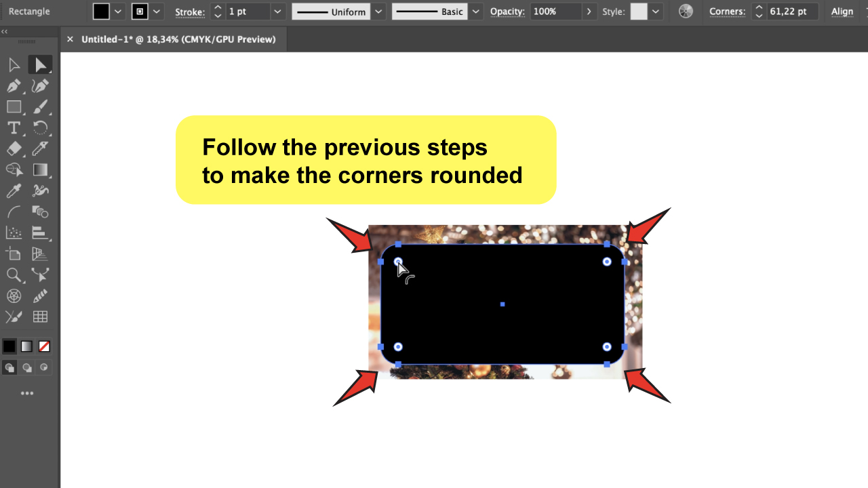
Task: Choose the Blend tool
Action: point(40,212)
